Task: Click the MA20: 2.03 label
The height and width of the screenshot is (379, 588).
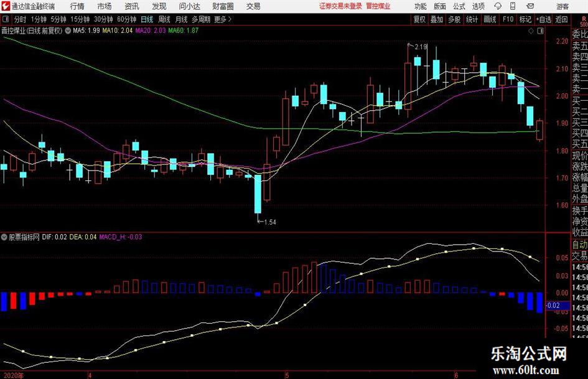Action: (x=150, y=30)
